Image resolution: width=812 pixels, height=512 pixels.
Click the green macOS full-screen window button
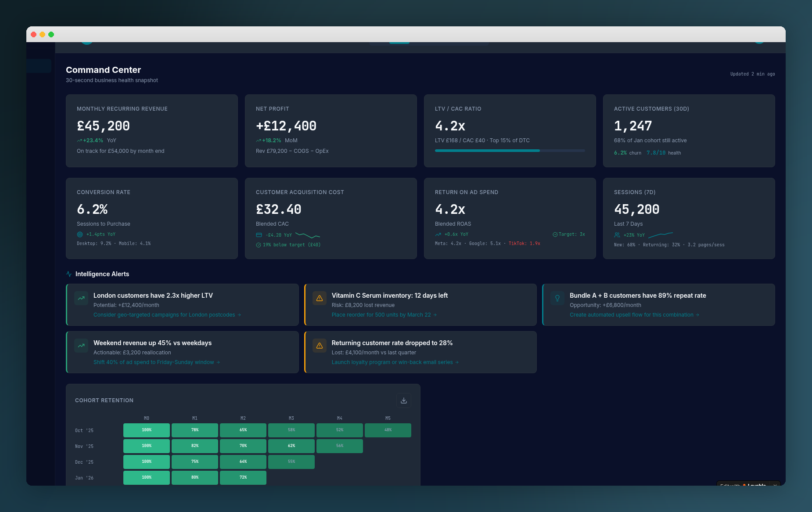pos(51,34)
